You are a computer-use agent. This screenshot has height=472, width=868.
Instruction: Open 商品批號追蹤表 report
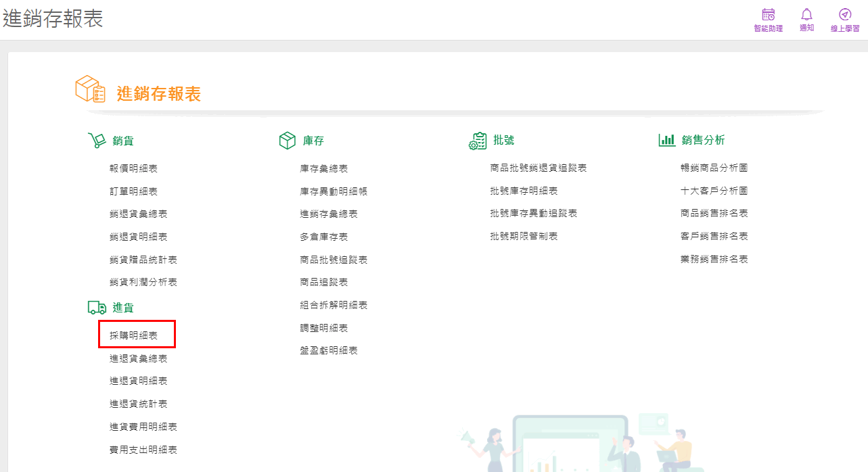334,260
